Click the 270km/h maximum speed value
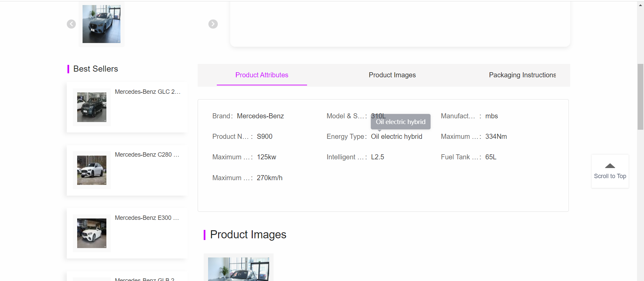644x281 pixels. [x=269, y=178]
